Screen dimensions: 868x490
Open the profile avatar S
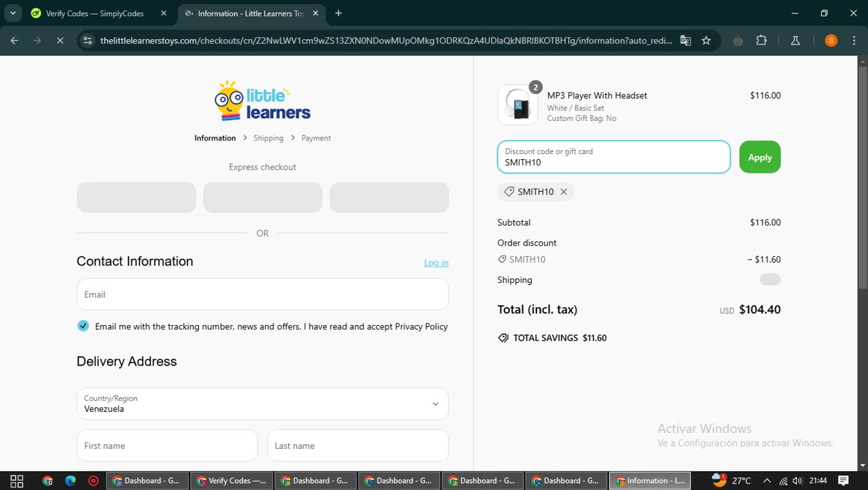pos(831,40)
